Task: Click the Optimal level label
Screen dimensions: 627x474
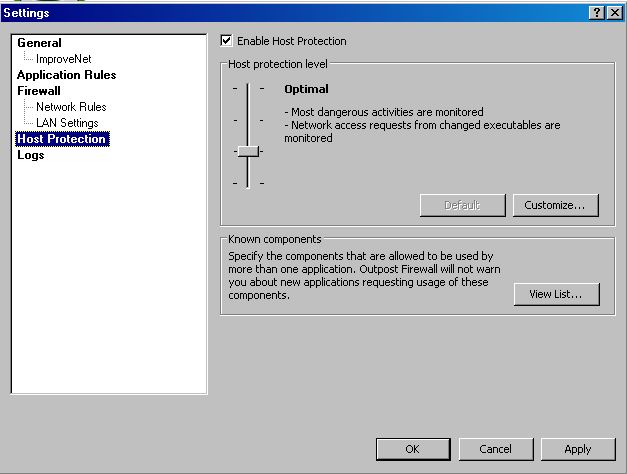Action: click(306, 89)
